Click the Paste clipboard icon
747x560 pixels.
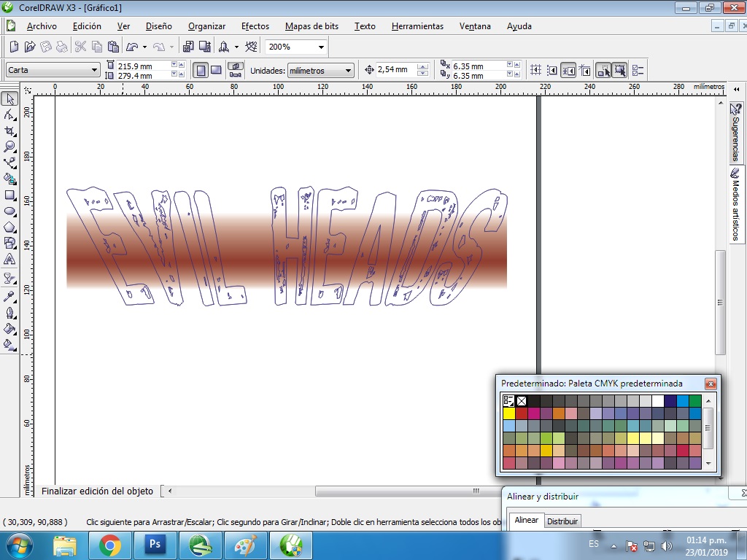coord(113,47)
